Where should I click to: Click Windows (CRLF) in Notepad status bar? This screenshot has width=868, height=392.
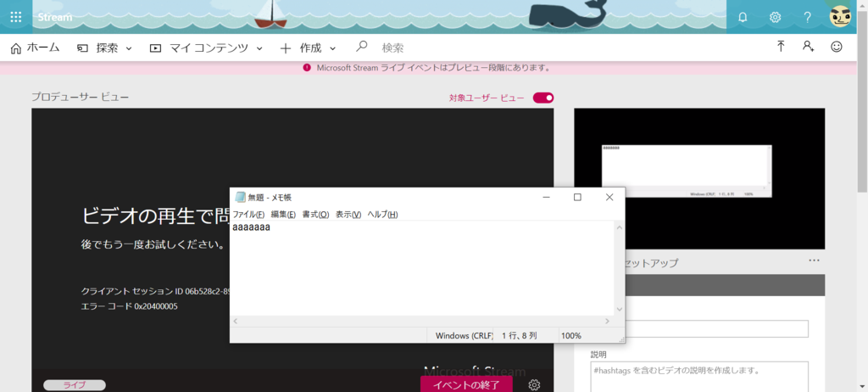[x=464, y=335]
